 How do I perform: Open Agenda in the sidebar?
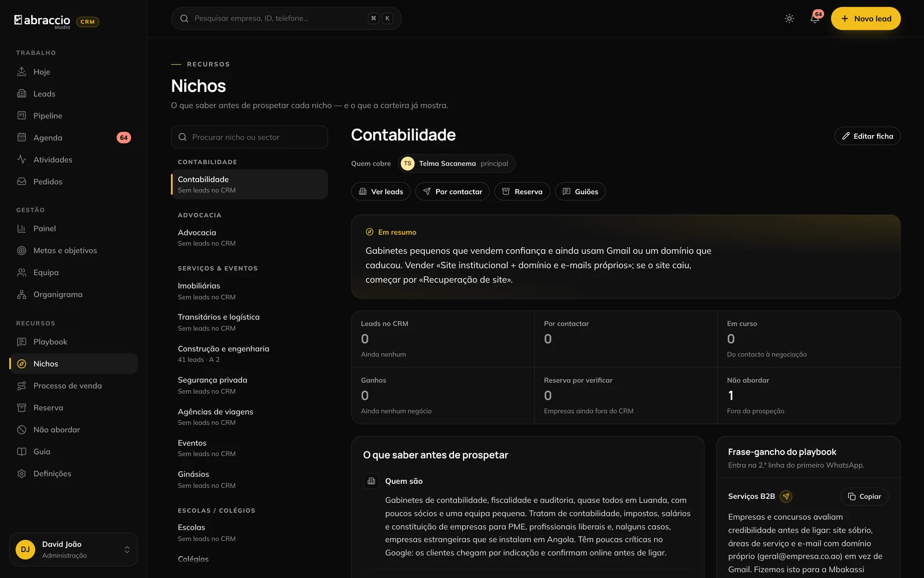(x=73, y=138)
